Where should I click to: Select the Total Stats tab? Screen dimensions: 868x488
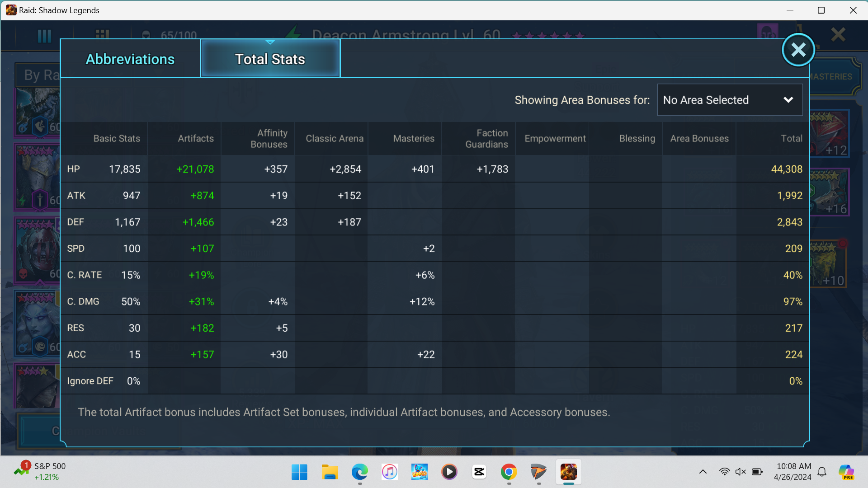270,59
